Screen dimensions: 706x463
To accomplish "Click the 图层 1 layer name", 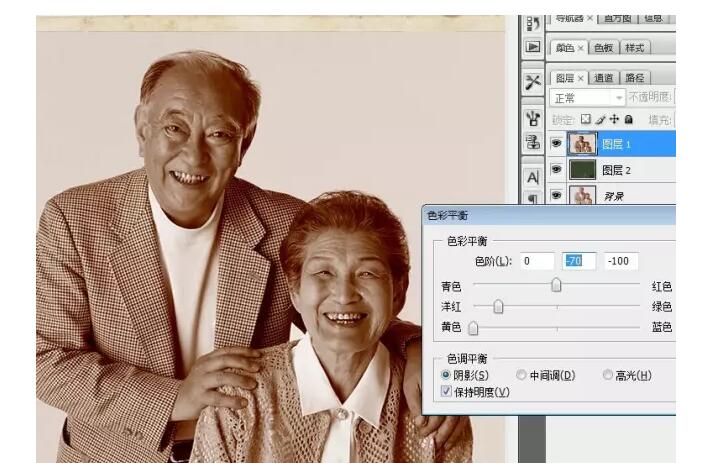I will pos(616,145).
